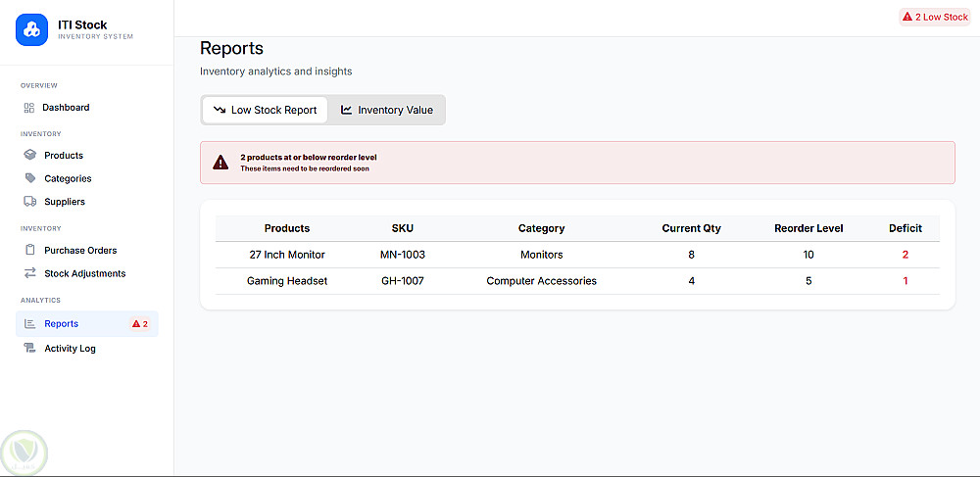This screenshot has height=477, width=980.
Task: Click the GH-1007 SKU cell
Action: pyautogui.click(x=403, y=281)
